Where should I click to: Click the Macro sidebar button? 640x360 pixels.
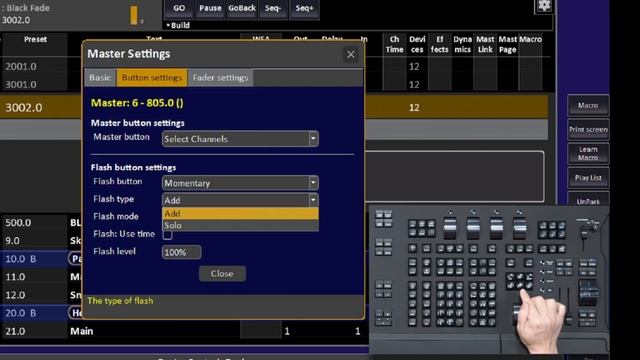click(588, 105)
